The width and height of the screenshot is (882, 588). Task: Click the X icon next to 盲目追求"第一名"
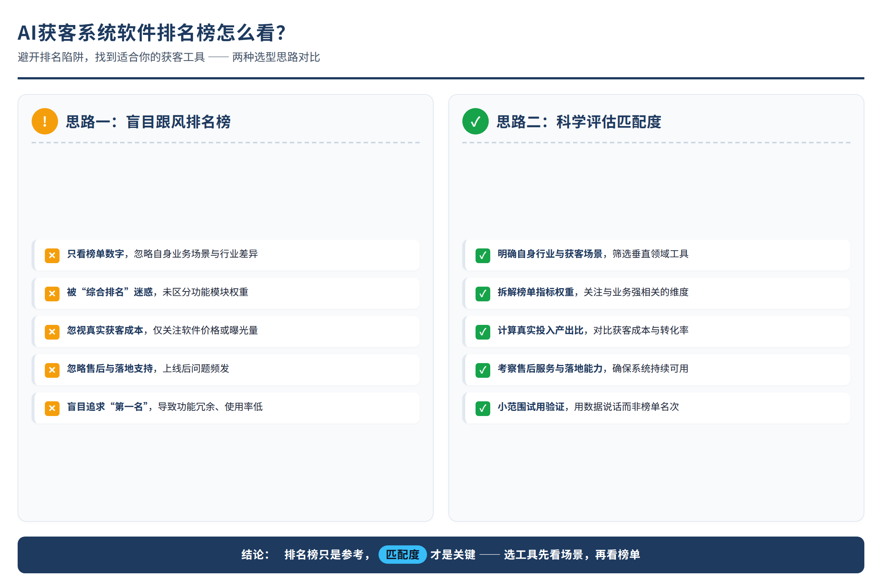[x=52, y=408]
